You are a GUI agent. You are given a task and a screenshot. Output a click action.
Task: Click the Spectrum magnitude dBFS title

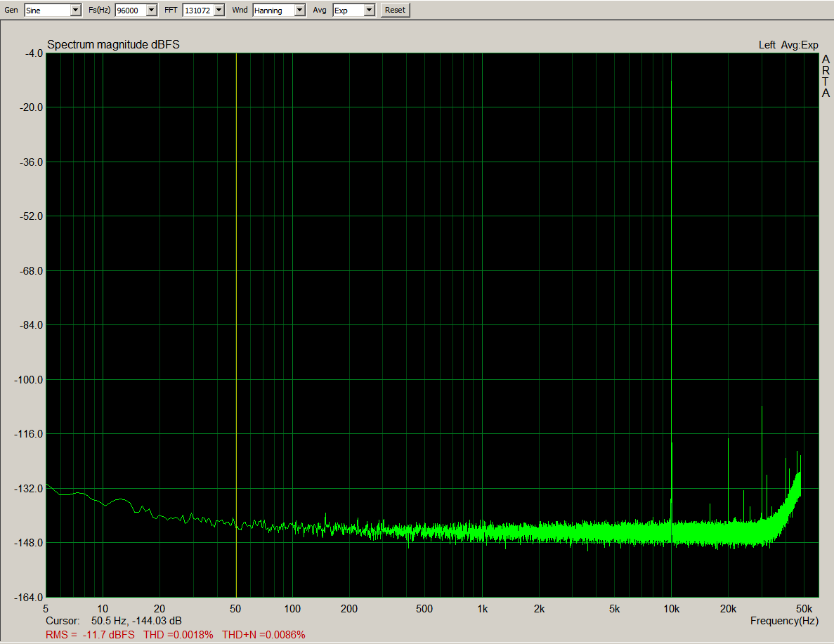click(113, 45)
